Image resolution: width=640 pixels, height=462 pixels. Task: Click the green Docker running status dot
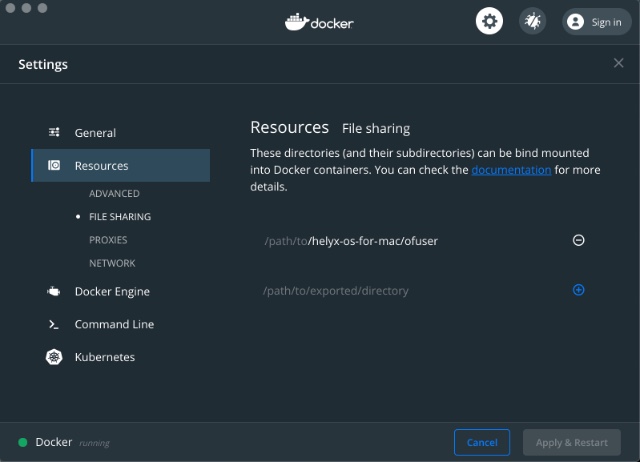point(23,442)
